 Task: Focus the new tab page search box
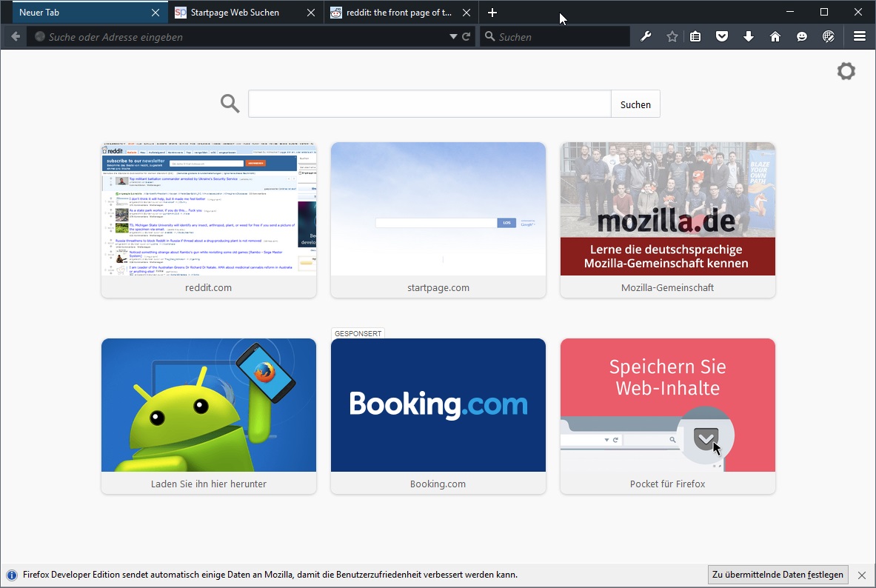click(429, 104)
